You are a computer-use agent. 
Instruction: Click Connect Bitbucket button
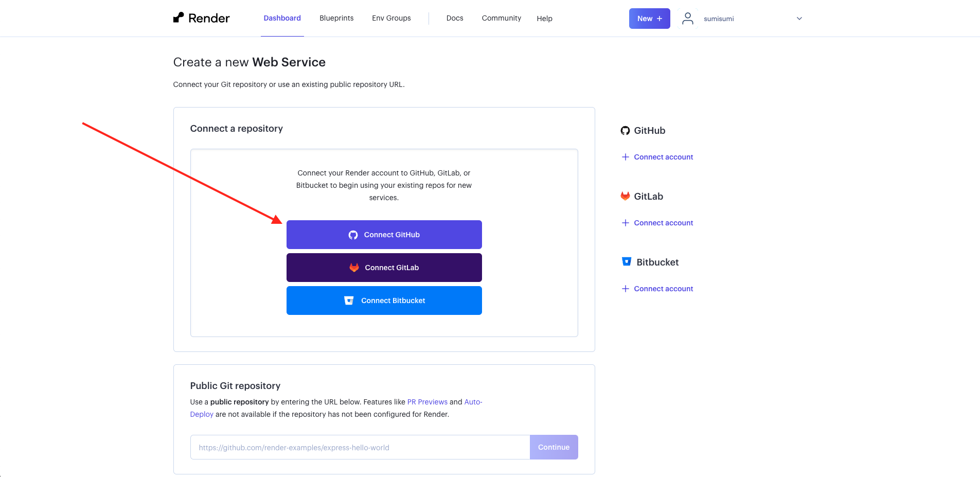pyautogui.click(x=384, y=300)
